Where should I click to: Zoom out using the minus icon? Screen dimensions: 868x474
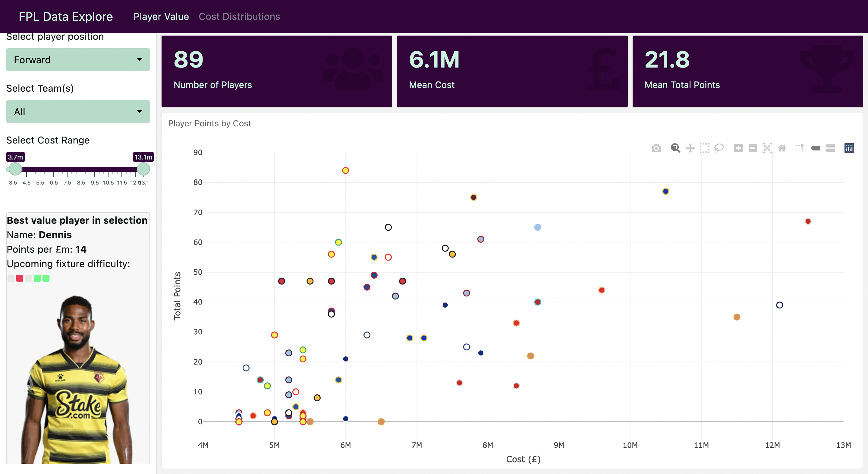[753, 148]
